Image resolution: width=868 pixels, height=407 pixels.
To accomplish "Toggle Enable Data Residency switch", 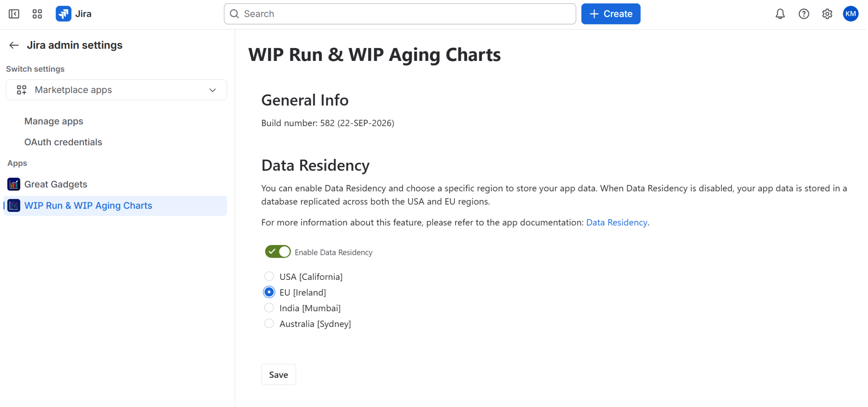I will tap(277, 252).
